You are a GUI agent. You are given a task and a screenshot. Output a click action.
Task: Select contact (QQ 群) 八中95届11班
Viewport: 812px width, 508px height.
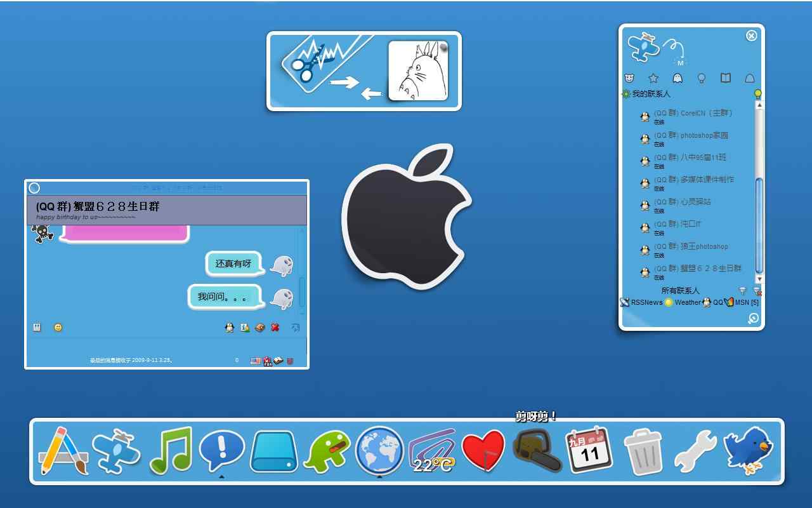tap(683, 161)
